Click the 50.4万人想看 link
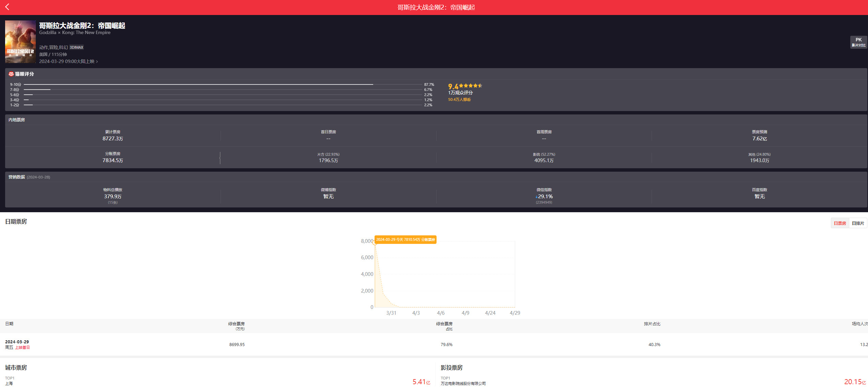868x390 pixels. coord(459,99)
